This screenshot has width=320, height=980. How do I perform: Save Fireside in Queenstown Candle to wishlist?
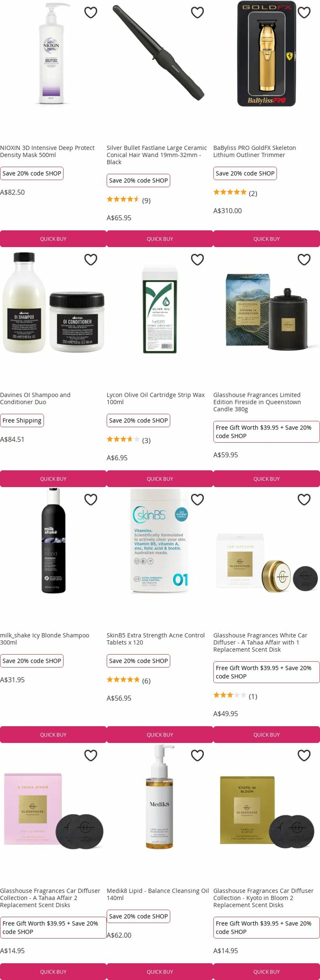coord(304,259)
